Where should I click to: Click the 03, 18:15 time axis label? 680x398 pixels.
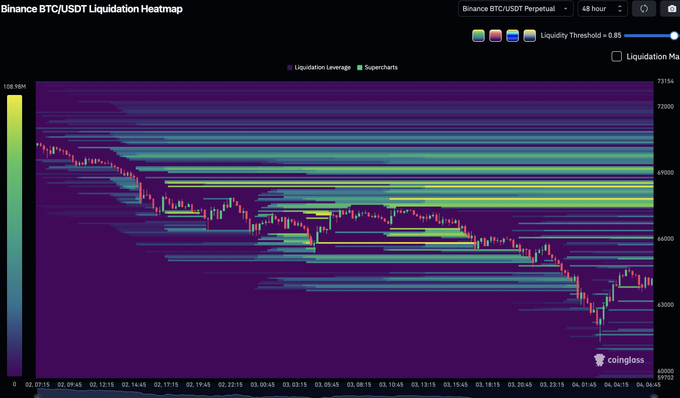[487, 385]
